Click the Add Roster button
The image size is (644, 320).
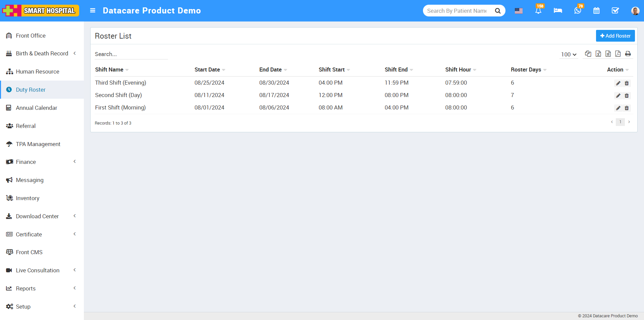click(x=615, y=36)
